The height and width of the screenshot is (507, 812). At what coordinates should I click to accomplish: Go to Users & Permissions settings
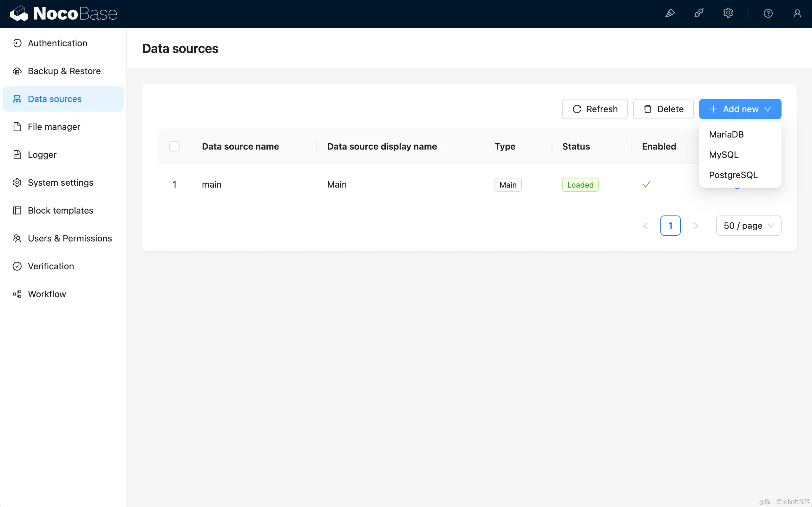click(x=70, y=238)
